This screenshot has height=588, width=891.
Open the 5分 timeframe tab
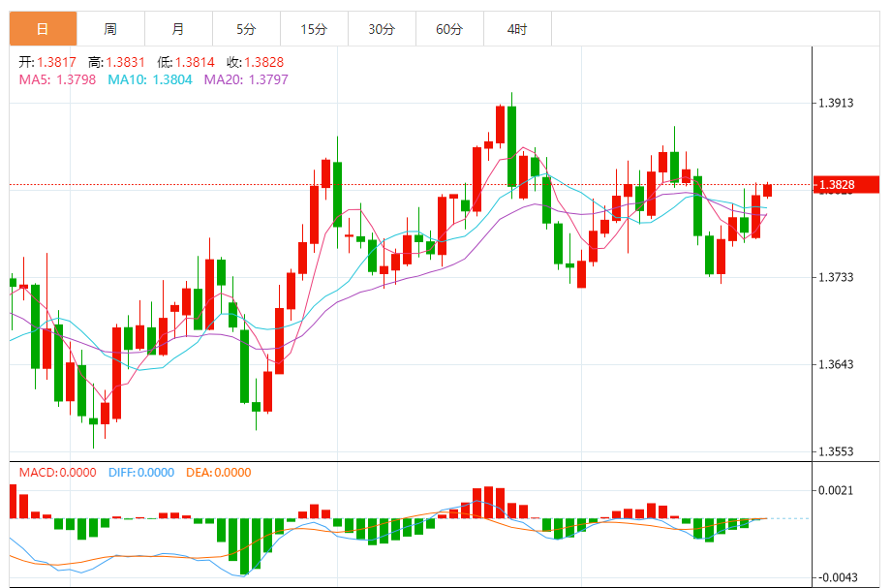click(x=246, y=29)
